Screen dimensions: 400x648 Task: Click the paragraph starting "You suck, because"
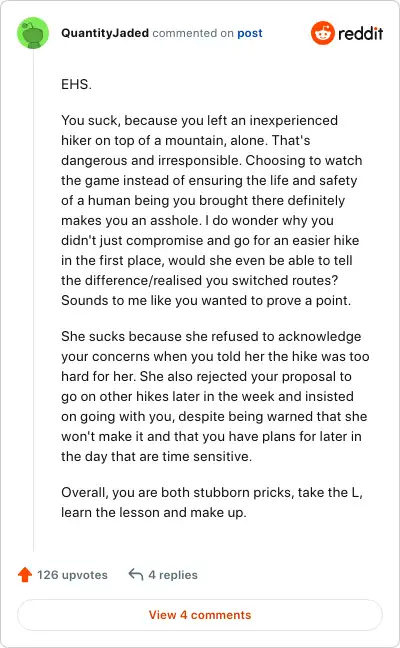212,210
